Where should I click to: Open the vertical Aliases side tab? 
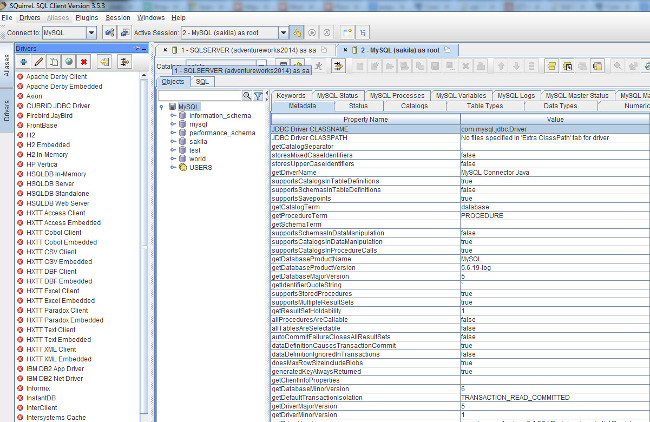click(6, 65)
